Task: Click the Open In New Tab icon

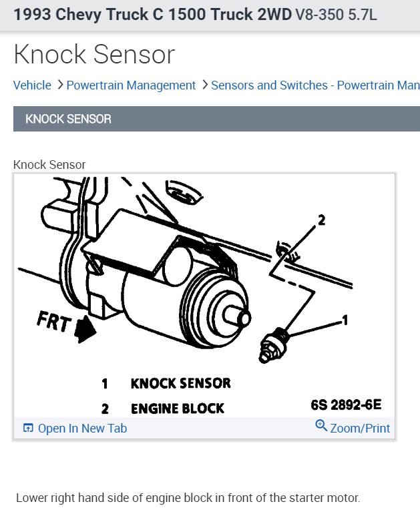Action: point(28,429)
